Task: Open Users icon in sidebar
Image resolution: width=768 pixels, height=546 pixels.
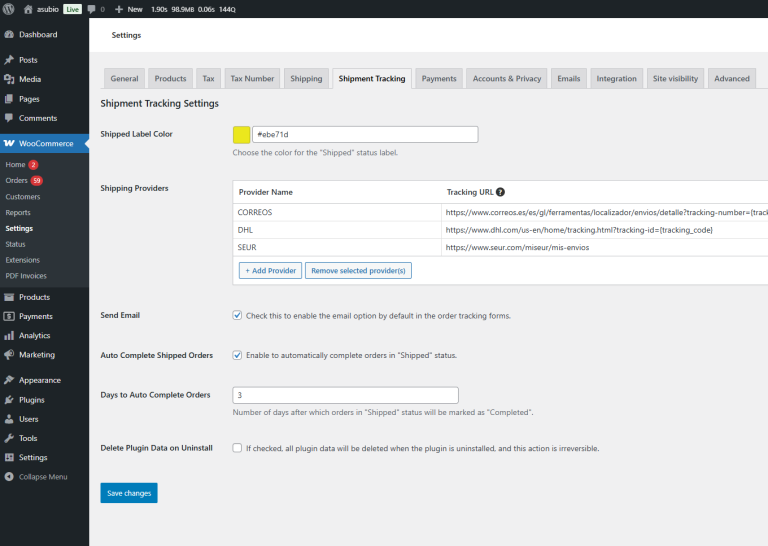Action: [x=9, y=419]
